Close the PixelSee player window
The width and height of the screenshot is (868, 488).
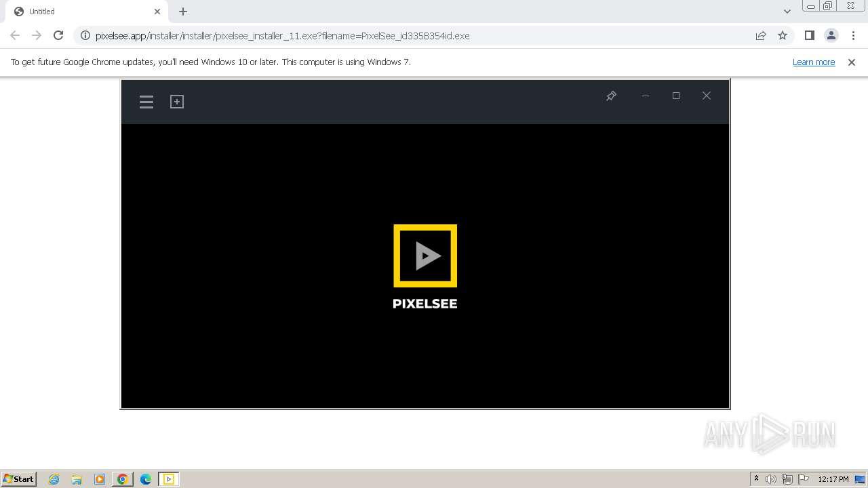(x=707, y=96)
